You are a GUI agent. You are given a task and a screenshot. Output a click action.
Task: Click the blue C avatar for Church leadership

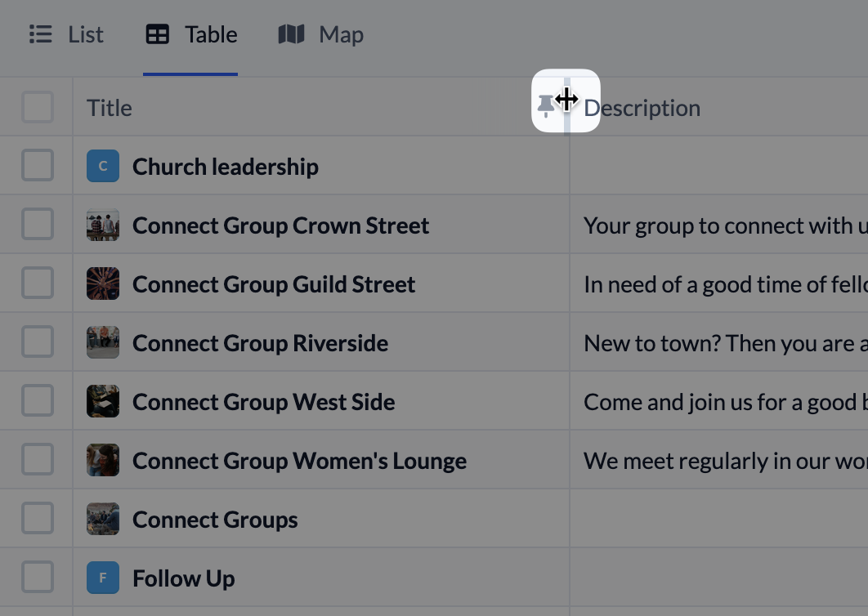[103, 166]
